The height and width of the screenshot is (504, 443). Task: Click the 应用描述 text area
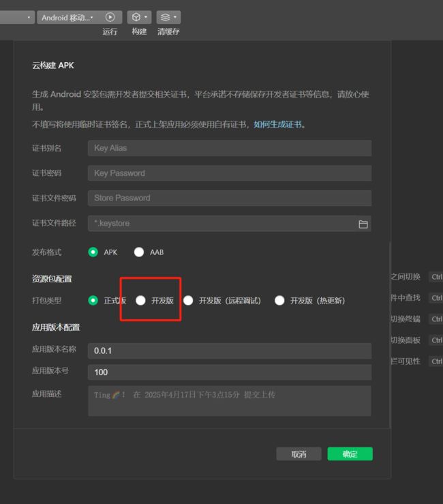[x=230, y=401]
